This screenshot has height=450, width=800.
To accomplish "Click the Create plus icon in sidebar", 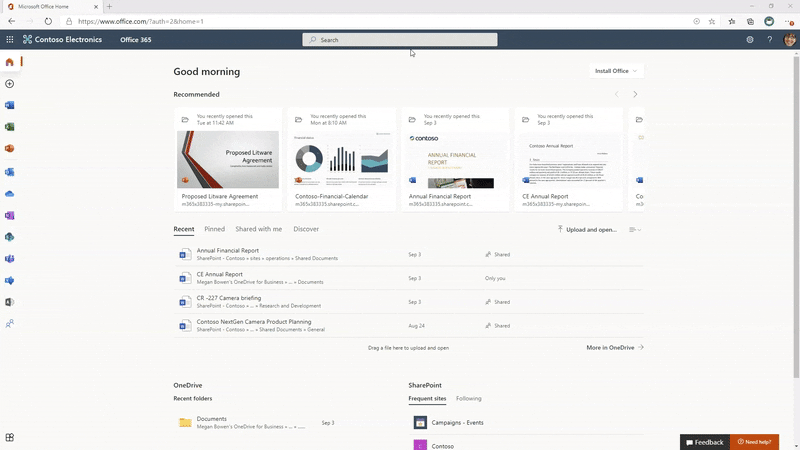I will pyautogui.click(x=10, y=84).
